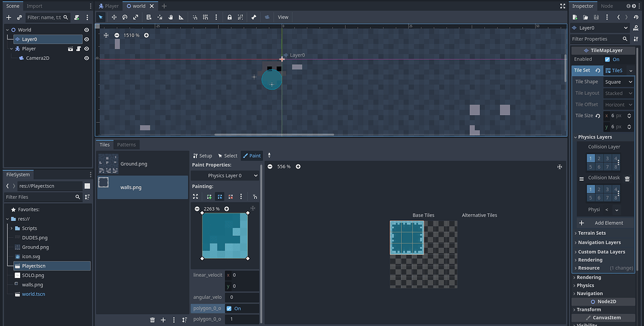644x326 pixels.
Task: Click the Filter Properties search field
Action: coord(599,39)
